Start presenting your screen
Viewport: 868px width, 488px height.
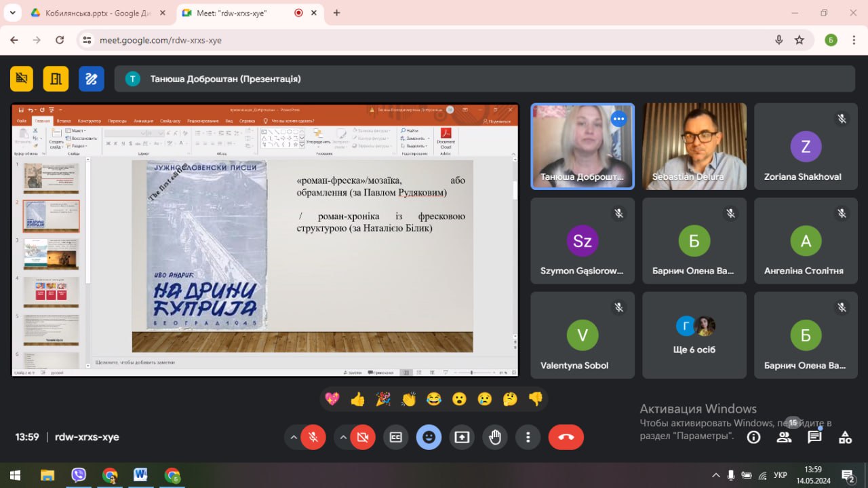(462, 437)
